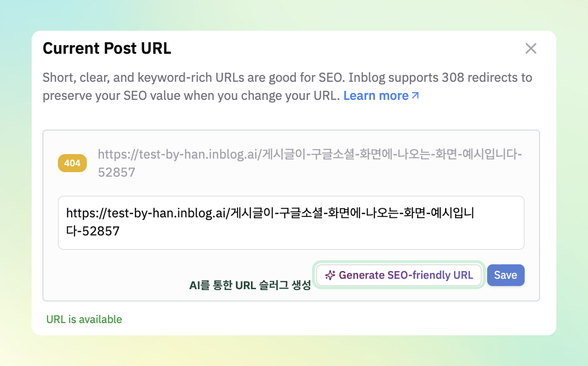Click the Korean label "AI를 통한 URL 슬러그 생성"
Screen dimensions: 588x366
250,285
